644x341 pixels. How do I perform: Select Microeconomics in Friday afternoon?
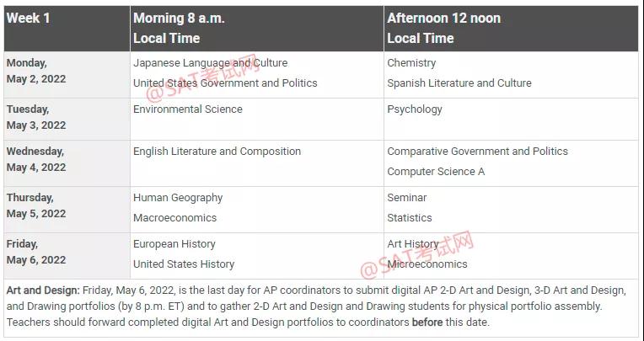point(427,264)
